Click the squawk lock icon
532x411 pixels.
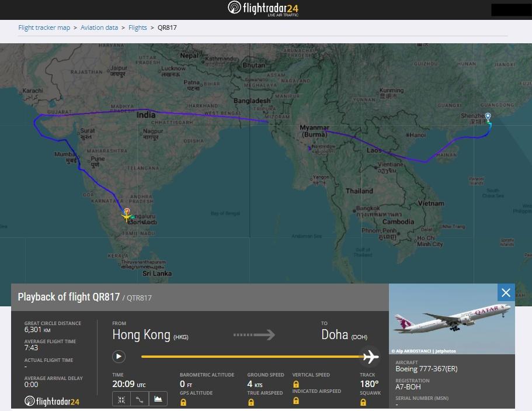tap(363, 402)
